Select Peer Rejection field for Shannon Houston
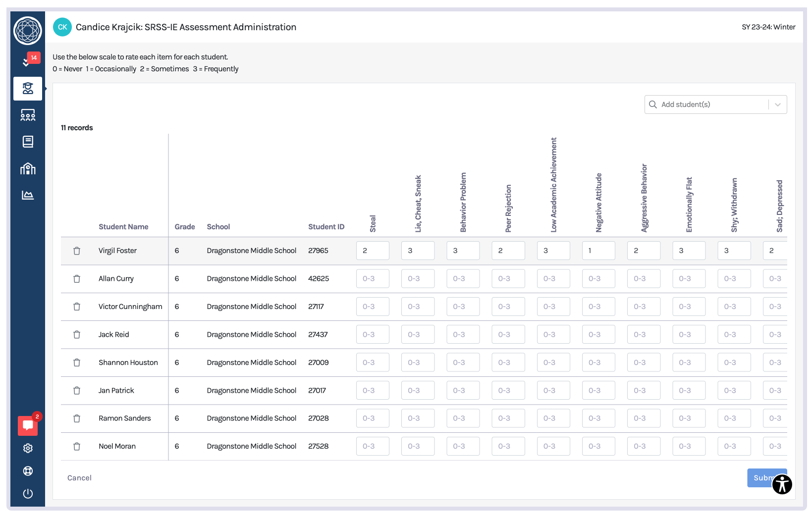812x519 pixels. (x=508, y=363)
